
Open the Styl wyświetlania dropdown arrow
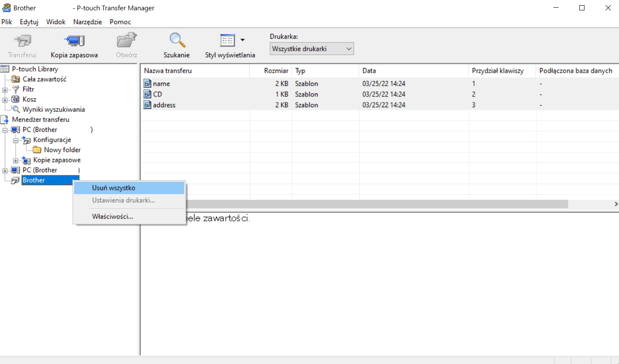click(242, 40)
